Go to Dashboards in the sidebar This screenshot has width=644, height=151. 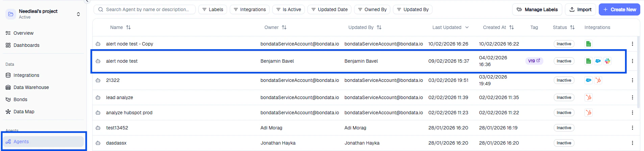pyautogui.click(x=26, y=45)
